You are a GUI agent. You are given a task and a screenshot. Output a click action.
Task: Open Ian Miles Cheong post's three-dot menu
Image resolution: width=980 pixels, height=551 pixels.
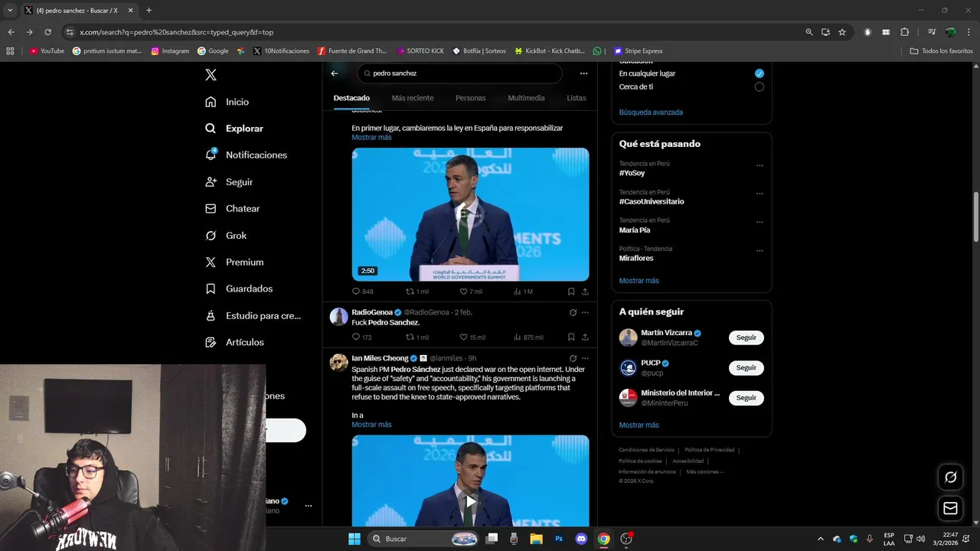point(585,358)
